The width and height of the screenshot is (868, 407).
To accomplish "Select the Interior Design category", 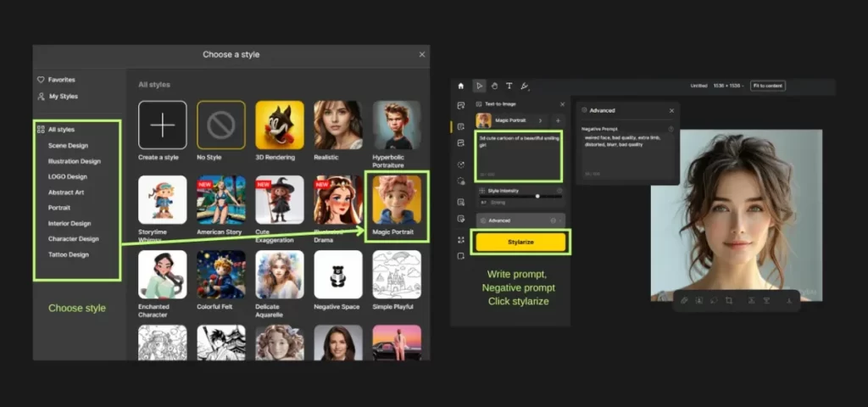I will (70, 224).
